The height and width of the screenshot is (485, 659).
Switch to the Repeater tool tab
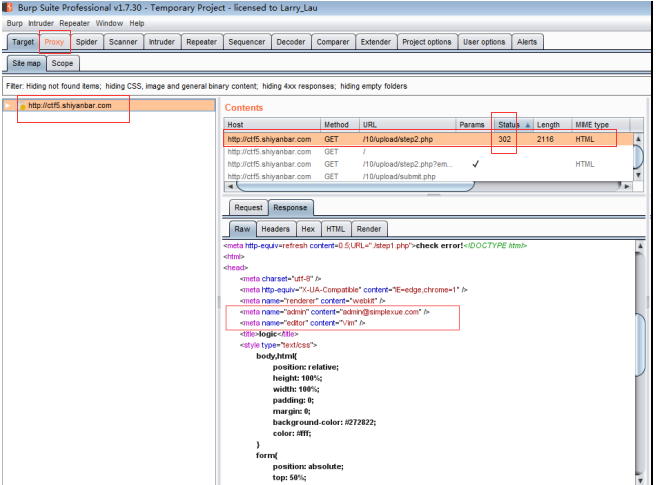click(x=202, y=42)
